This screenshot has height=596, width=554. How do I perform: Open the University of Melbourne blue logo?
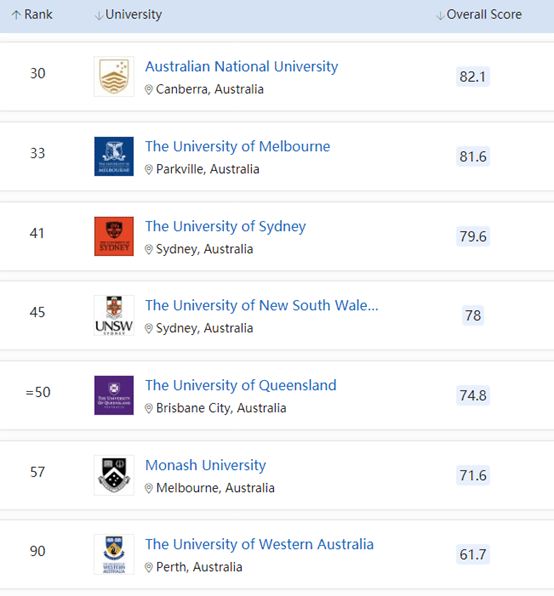[x=114, y=156]
